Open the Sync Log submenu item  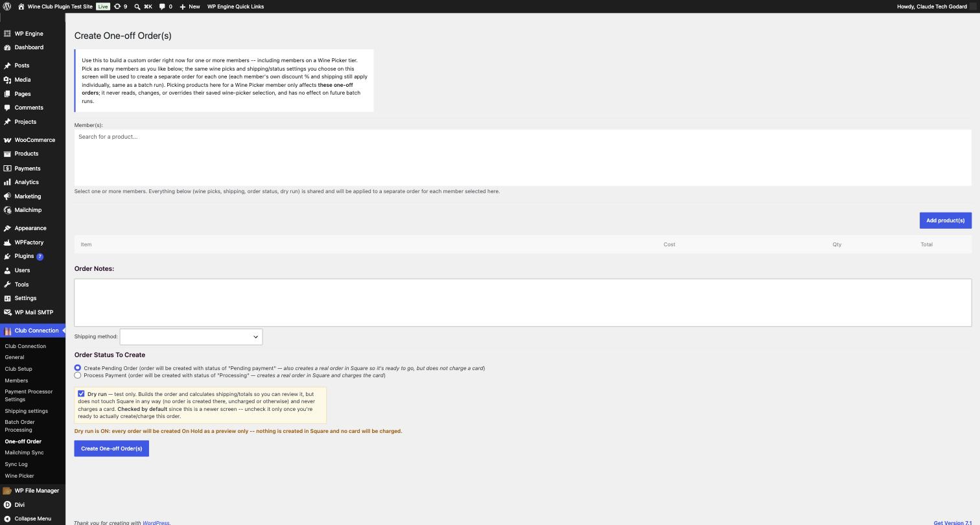point(16,464)
